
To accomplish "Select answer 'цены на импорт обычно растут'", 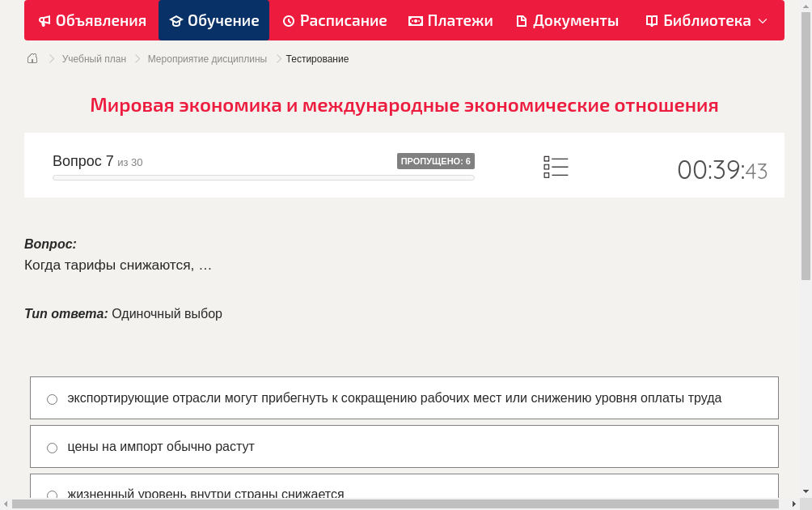I will 52,447.
